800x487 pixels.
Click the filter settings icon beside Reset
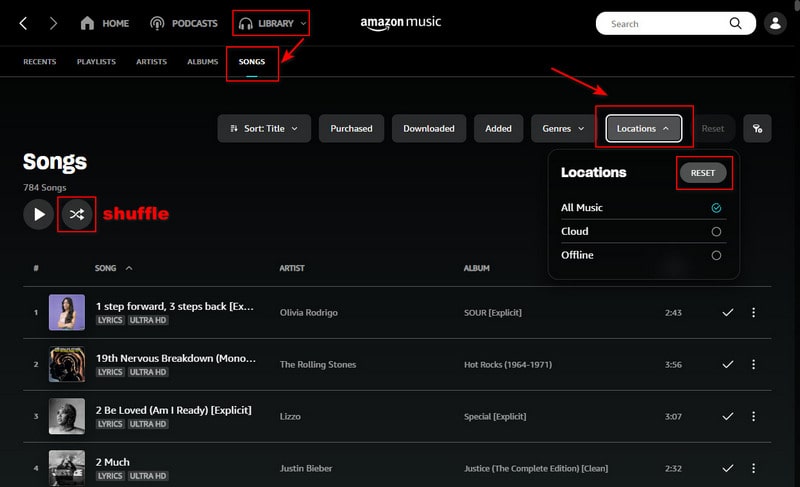pyautogui.click(x=758, y=128)
